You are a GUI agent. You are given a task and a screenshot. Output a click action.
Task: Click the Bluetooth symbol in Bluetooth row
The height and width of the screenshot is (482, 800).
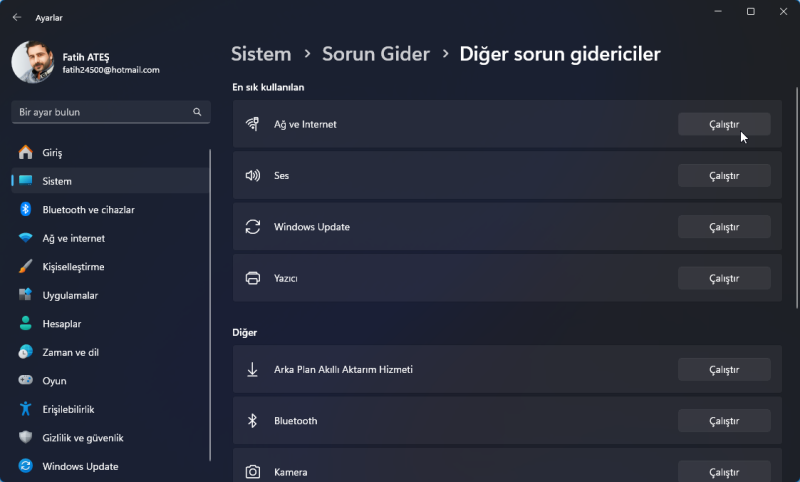[253, 421]
